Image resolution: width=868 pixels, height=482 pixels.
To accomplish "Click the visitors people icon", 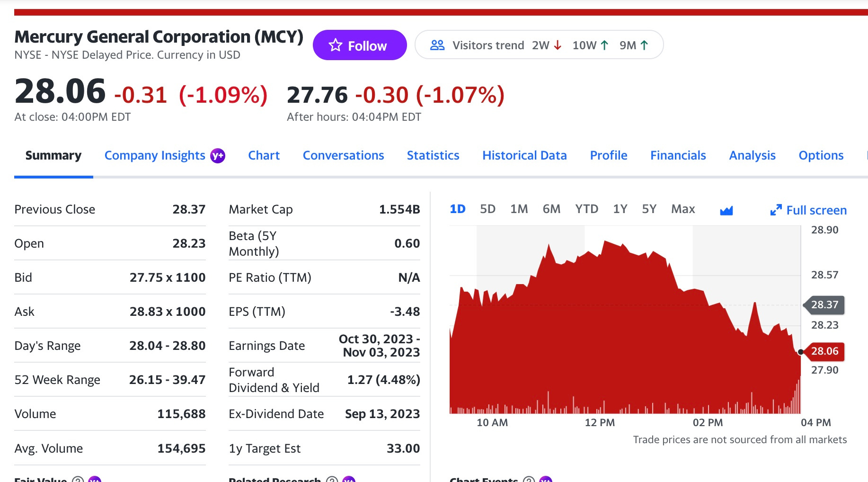I will tap(437, 45).
